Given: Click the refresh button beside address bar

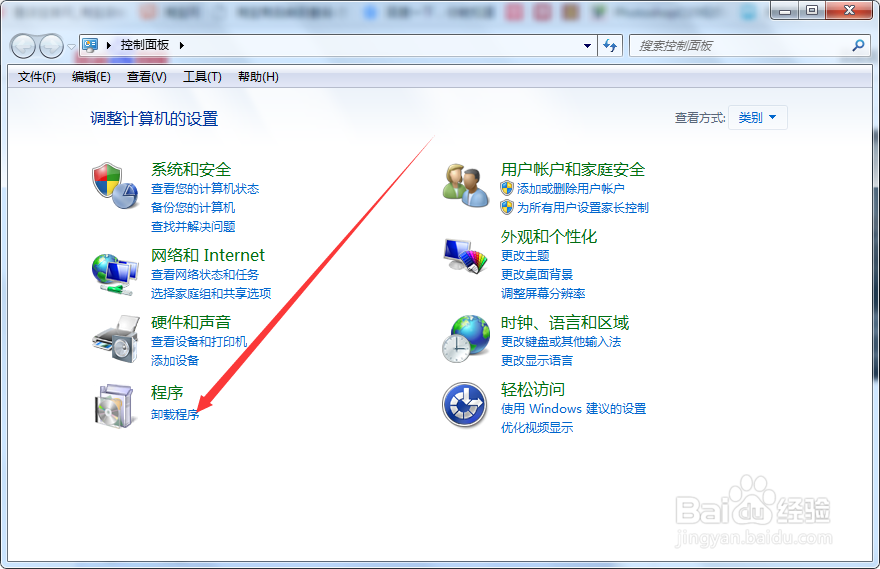Looking at the screenshot, I should click(610, 45).
